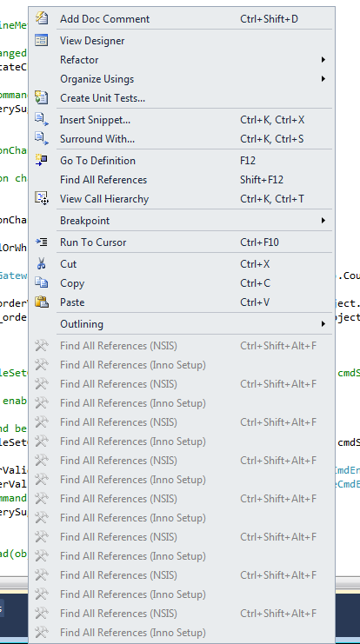
Task: Click the View Call Hierarchy icon
Action: click(42, 198)
